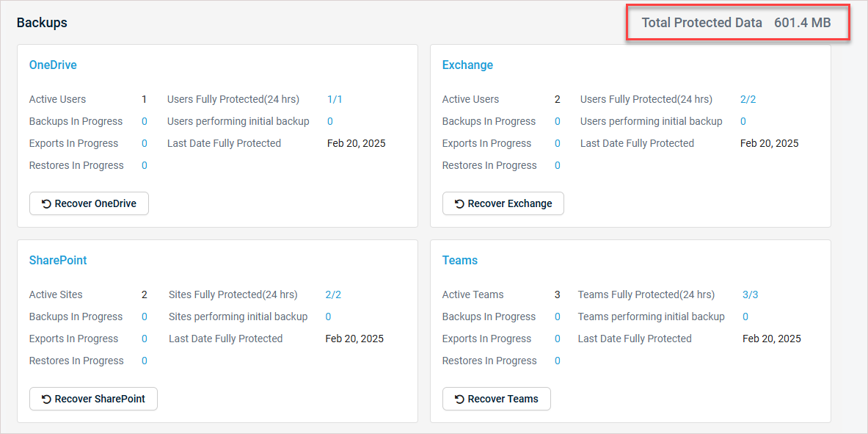
Task: Select OneDrive Active Users value '1'
Action: (145, 99)
